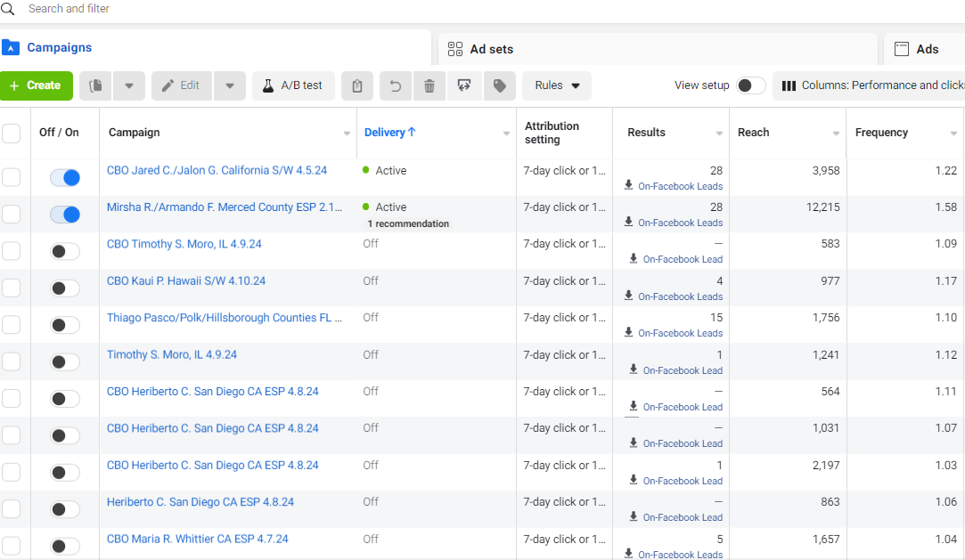
Task: Check the select-all header checkbox
Action: [11, 134]
